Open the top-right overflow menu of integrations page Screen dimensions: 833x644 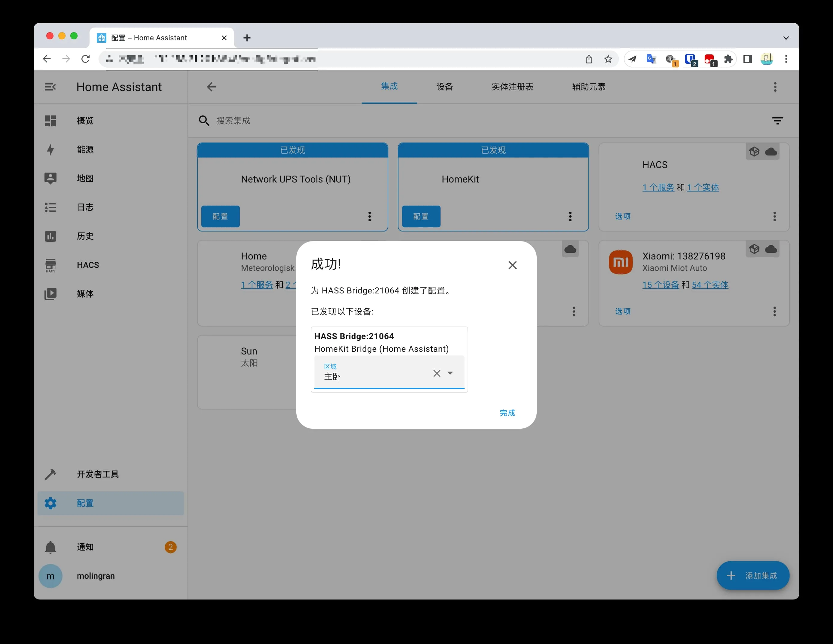click(775, 87)
